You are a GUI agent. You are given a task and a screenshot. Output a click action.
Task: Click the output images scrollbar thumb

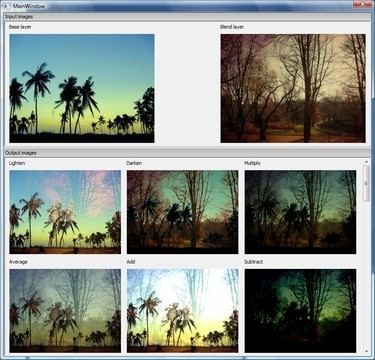366,183
